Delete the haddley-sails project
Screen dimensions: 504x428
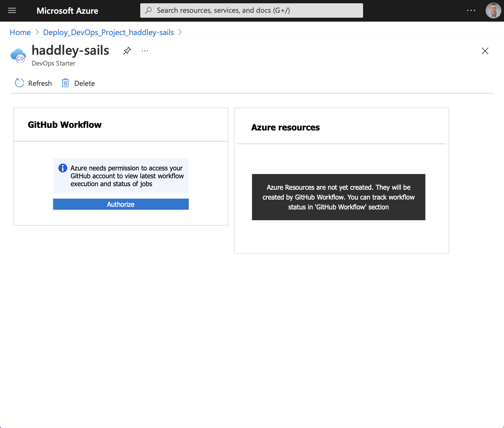tap(78, 83)
